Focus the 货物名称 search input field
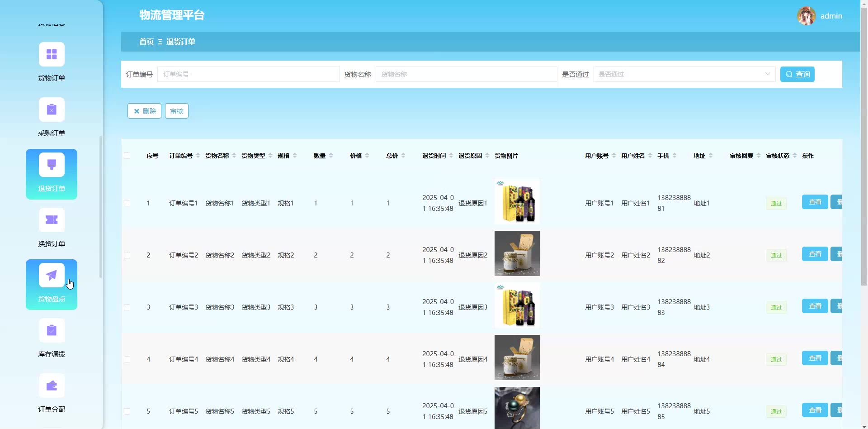868x429 pixels. point(466,74)
